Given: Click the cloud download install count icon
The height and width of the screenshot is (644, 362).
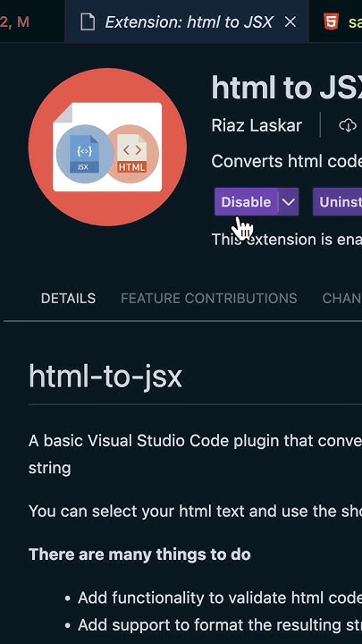Looking at the screenshot, I should pyautogui.click(x=348, y=126).
